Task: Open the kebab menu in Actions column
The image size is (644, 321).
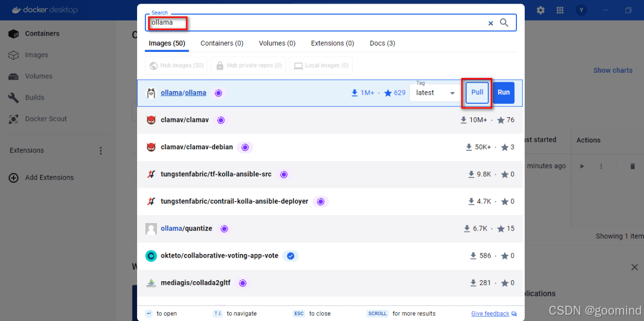Action: coord(601,166)
